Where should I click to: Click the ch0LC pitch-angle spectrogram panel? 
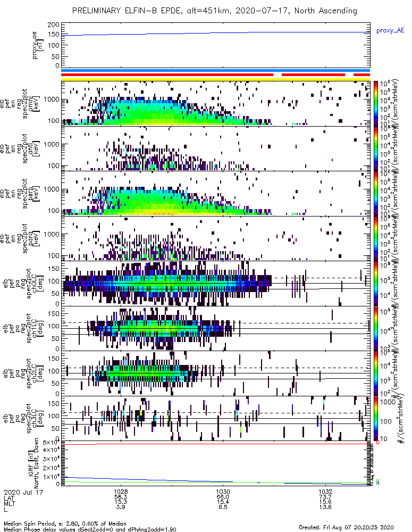point(215,284)
